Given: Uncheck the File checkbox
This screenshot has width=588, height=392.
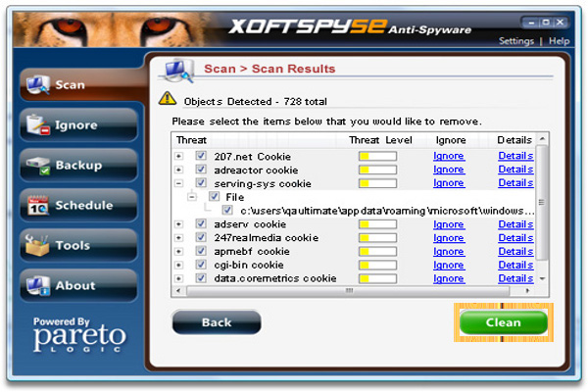Looking at the screenshot, I should coord(214,196).
